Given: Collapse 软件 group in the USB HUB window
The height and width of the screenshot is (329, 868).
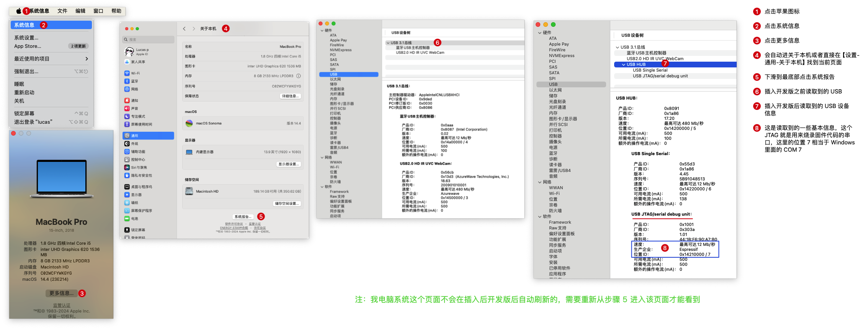Looking at the screenshot, I should coord(540,217).
